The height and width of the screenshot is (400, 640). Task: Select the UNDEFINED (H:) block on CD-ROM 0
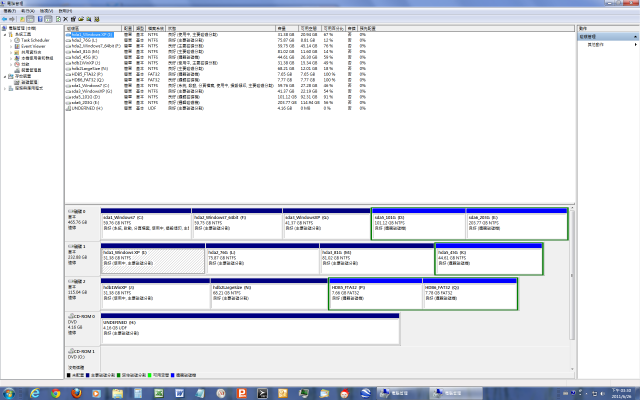tap(250, 331)
